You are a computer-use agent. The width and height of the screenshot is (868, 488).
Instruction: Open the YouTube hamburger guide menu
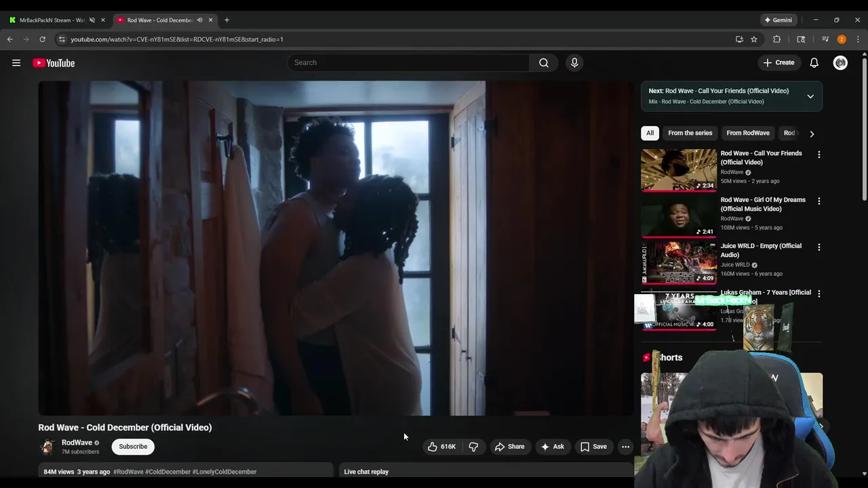(16, 63)
